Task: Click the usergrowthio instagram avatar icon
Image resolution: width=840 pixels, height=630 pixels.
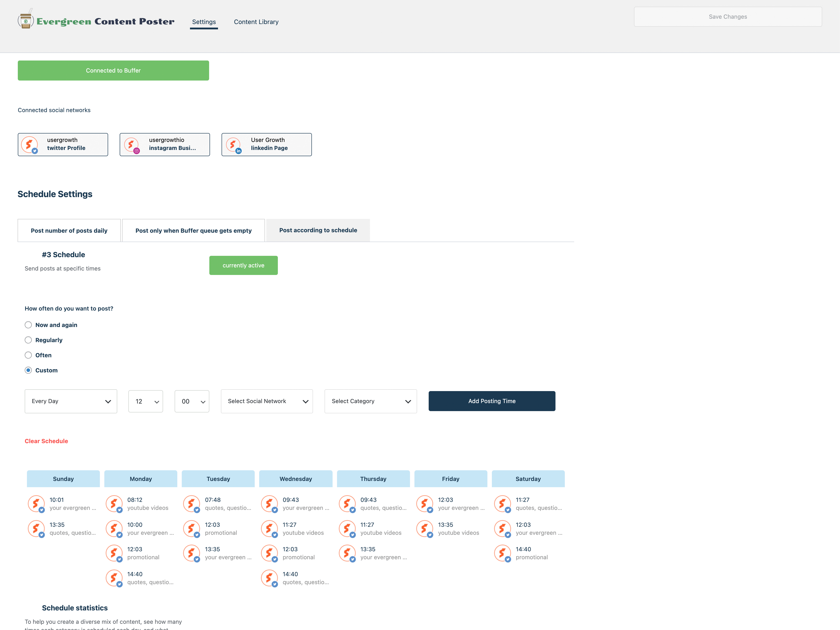Action: (x=131, y=145)
